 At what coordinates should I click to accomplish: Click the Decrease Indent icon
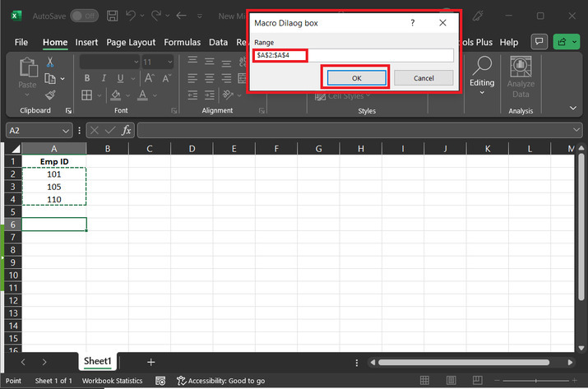tap(192, 95)
